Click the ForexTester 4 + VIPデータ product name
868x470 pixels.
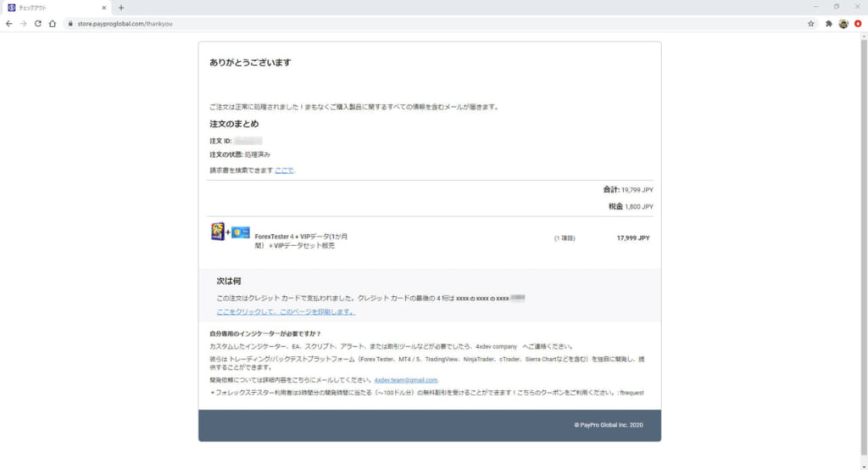[301, 241]
